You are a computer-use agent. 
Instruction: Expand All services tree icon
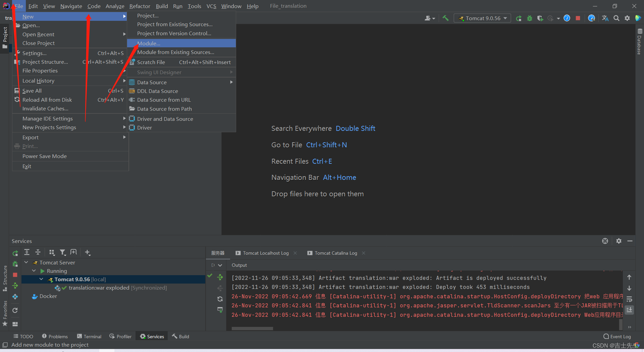(27, 252)
